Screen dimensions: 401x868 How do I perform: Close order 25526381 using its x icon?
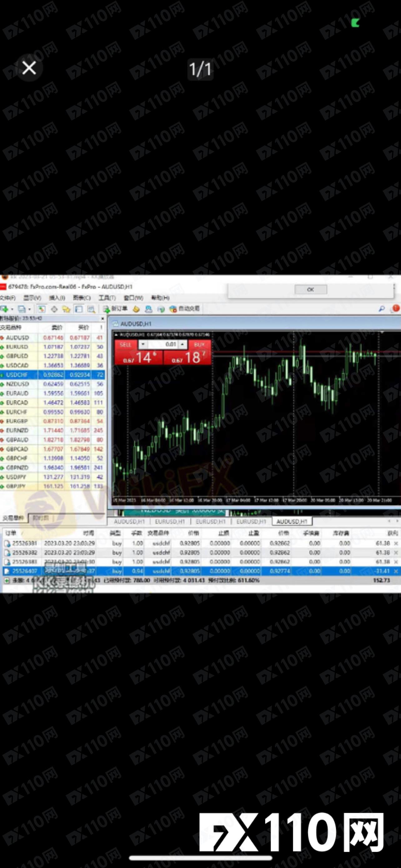pos(396,543)
